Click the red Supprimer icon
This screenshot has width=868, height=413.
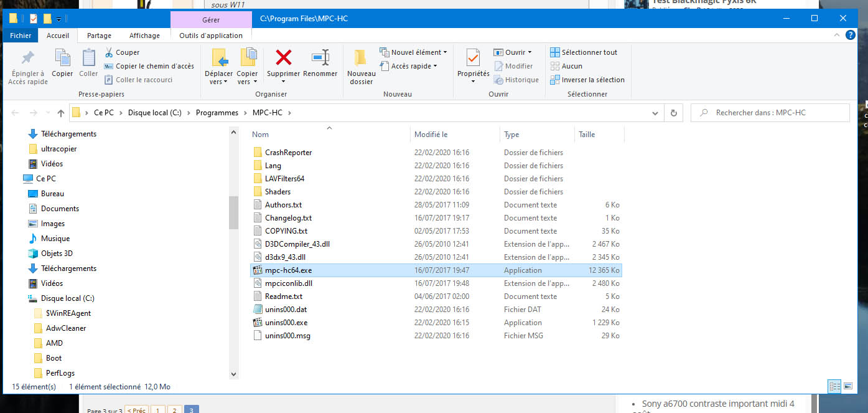[284, 58]
